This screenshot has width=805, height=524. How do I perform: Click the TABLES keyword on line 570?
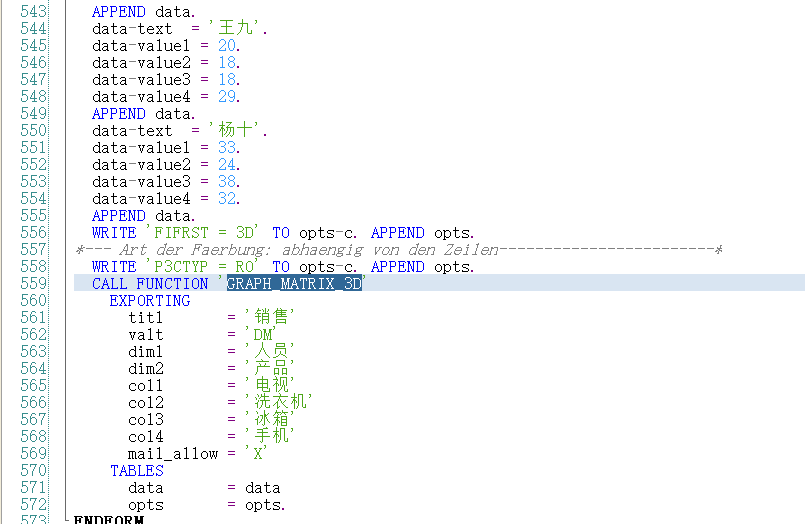(137, 471)
